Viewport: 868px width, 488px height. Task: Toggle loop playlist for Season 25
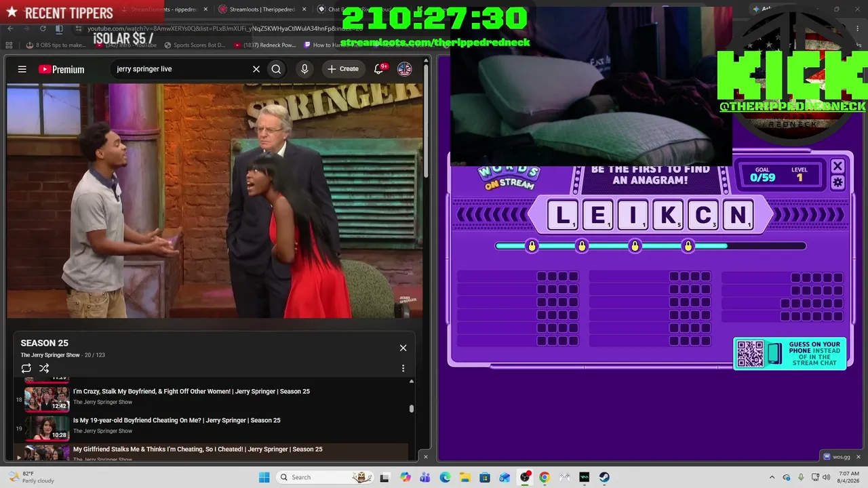click(x=26, y=368)
